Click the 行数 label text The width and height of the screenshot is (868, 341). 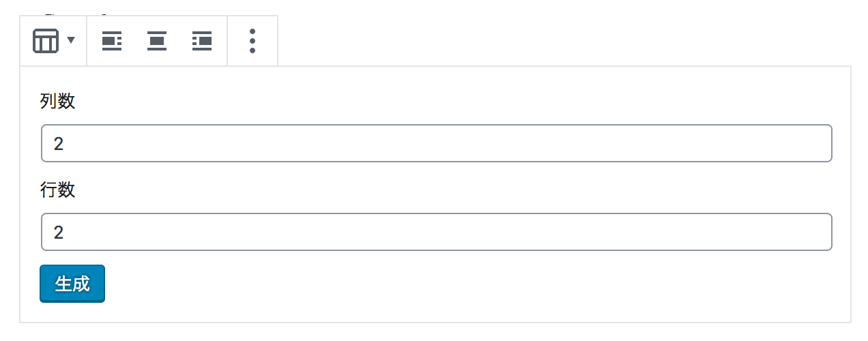point(57,190)
